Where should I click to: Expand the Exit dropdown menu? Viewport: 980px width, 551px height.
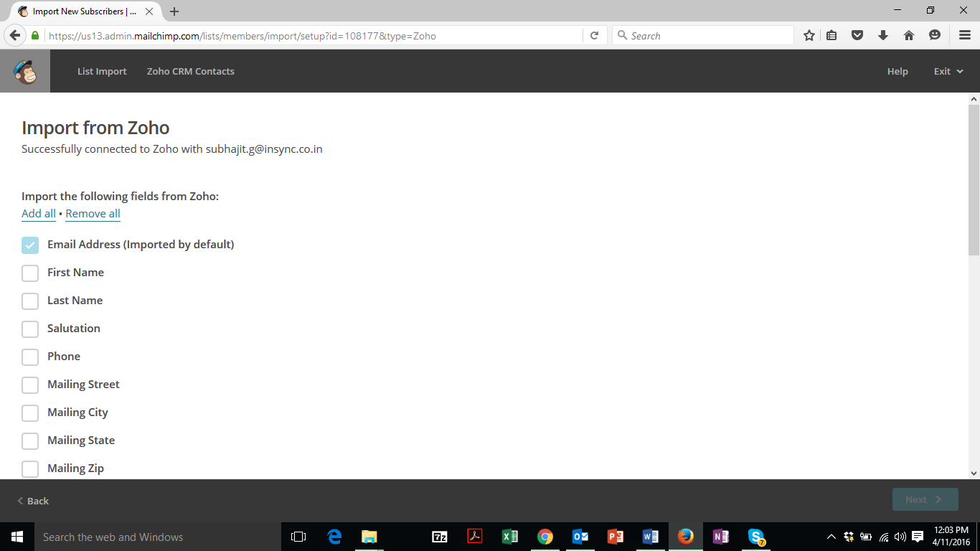[948, 71]
